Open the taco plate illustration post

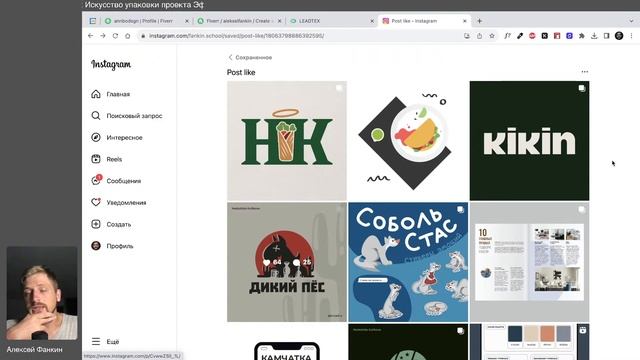click(x=408, y=140)
